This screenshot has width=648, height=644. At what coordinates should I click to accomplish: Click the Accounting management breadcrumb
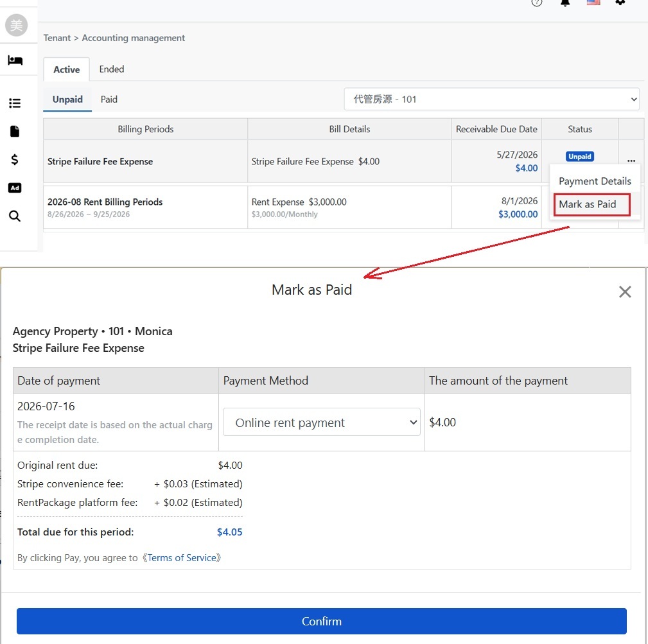[134, 38]
